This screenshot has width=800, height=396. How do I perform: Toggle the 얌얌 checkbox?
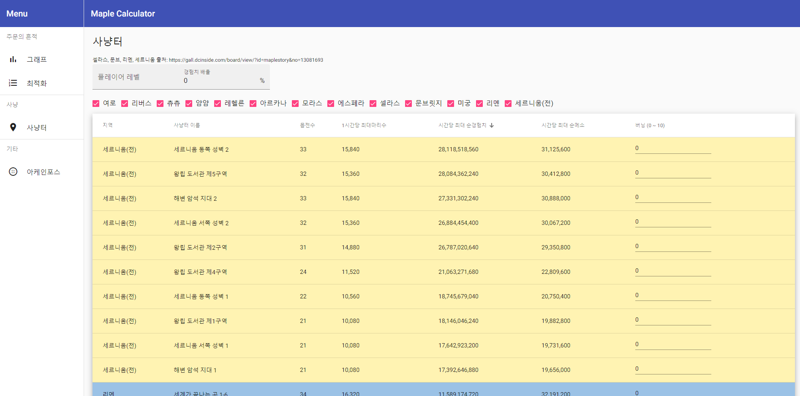point(189,104)
